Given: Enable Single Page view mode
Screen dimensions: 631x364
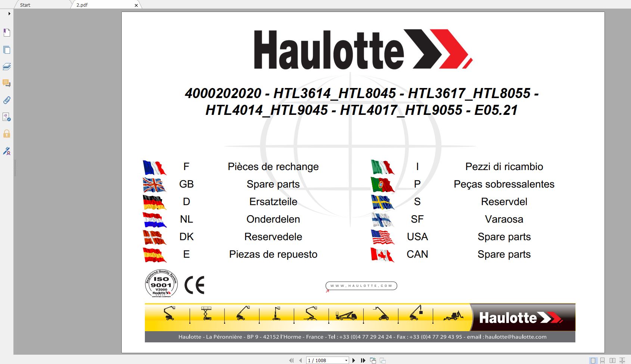Looking at the screenshot, I should pos(593,360).
